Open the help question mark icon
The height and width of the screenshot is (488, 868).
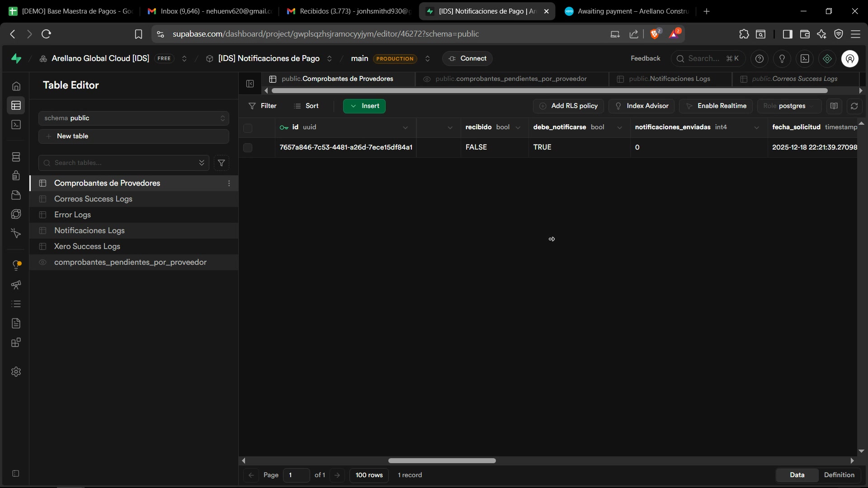pyautogui.click(x=759, y=59)
